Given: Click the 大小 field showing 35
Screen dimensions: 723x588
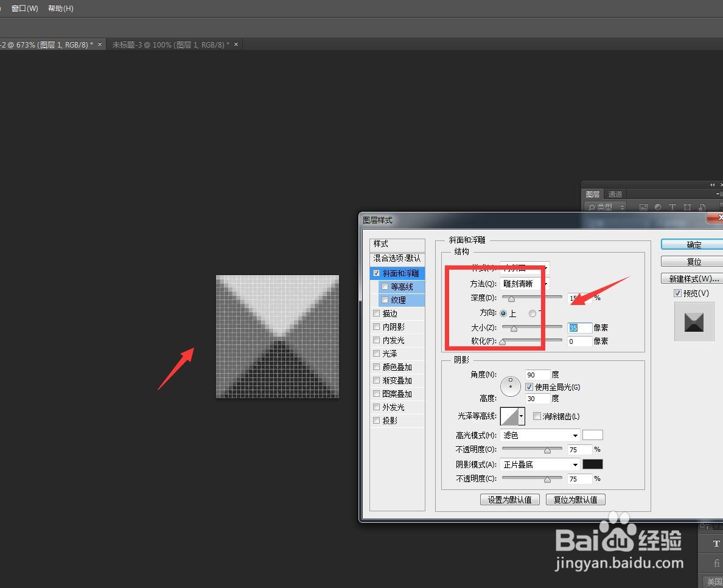Looking at the screenshot, I should point(579,328).
